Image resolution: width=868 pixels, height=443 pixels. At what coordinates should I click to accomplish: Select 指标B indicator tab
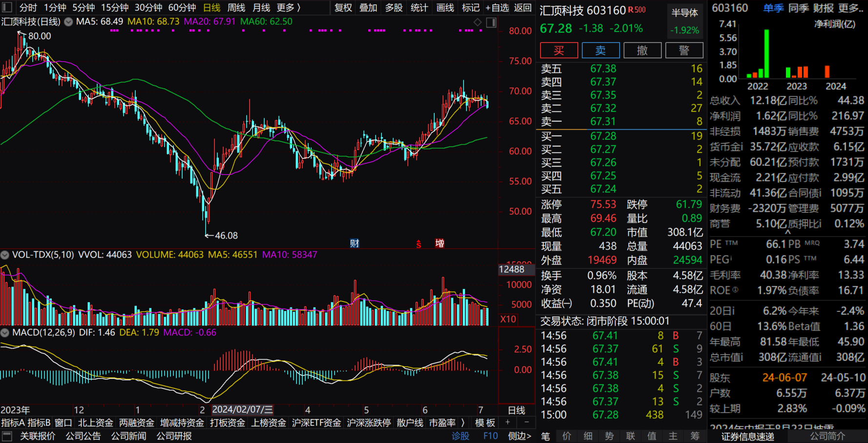tap(39, 422)
